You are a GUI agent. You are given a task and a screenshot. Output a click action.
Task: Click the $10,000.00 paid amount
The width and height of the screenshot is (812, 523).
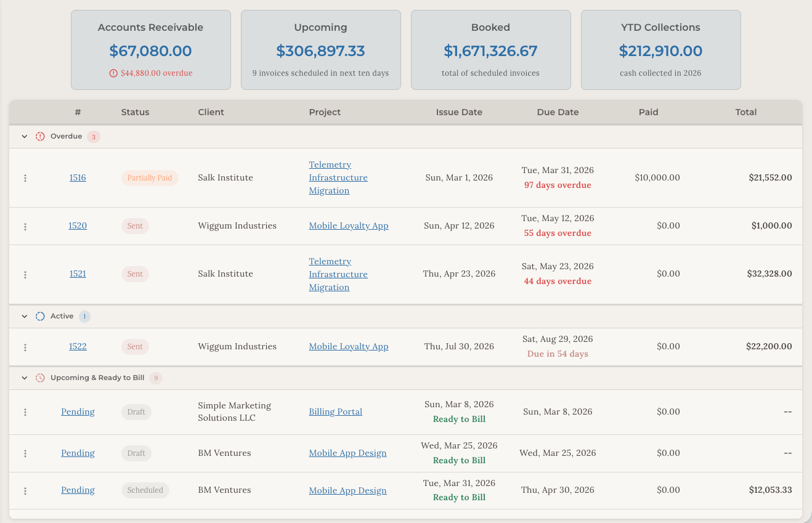pyautogui.click(x=657, y=177)
